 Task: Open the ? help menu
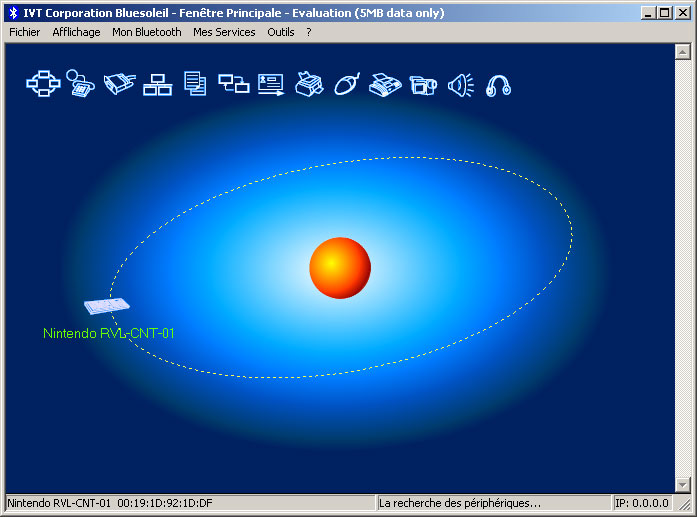point(308,32)
